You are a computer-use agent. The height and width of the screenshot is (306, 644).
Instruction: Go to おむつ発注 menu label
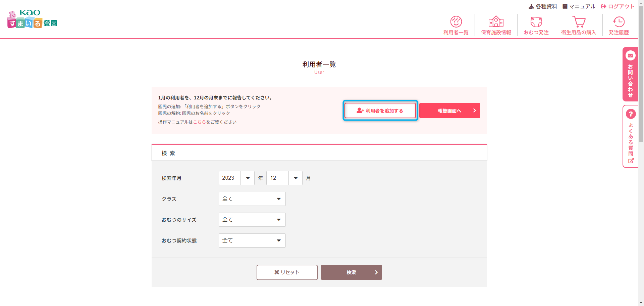point(536,33)
